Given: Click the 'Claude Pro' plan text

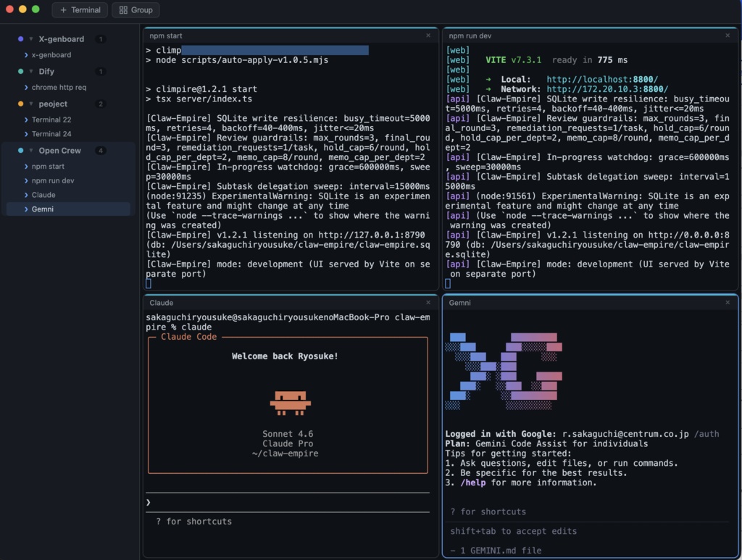Looking at the screenshot, I should pyautogui.click(x=288, y=443).
